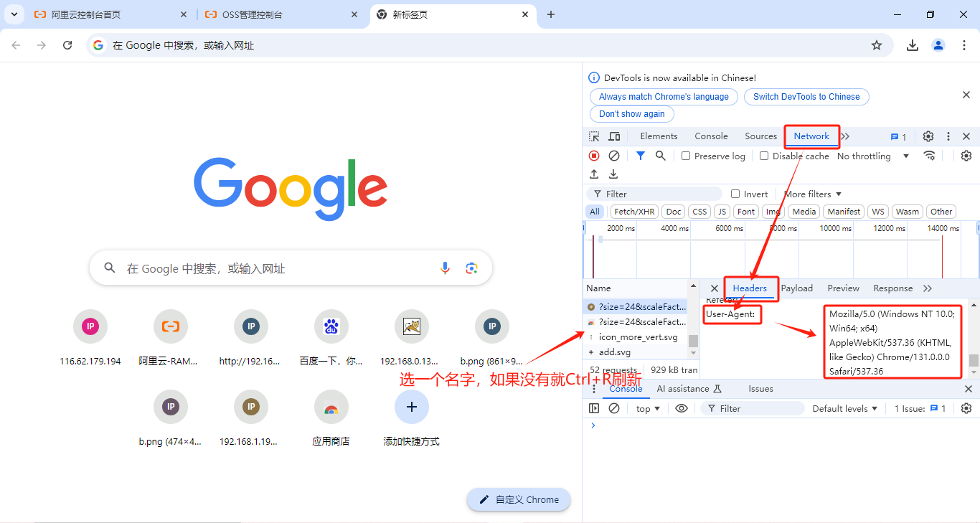Show the console sidebar panel icon
Screen dimensions: 980x523
[x=594, y=408]
